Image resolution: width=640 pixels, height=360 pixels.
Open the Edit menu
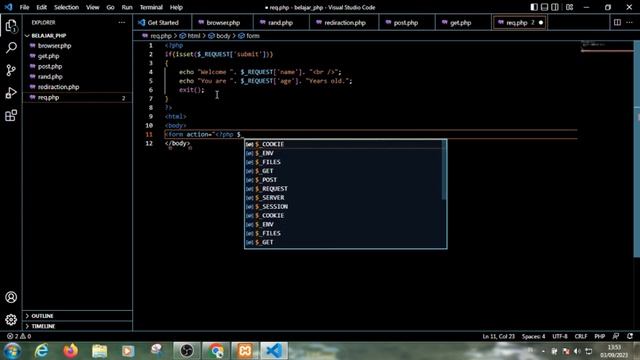pyautogui.click(x=41, y=7)
